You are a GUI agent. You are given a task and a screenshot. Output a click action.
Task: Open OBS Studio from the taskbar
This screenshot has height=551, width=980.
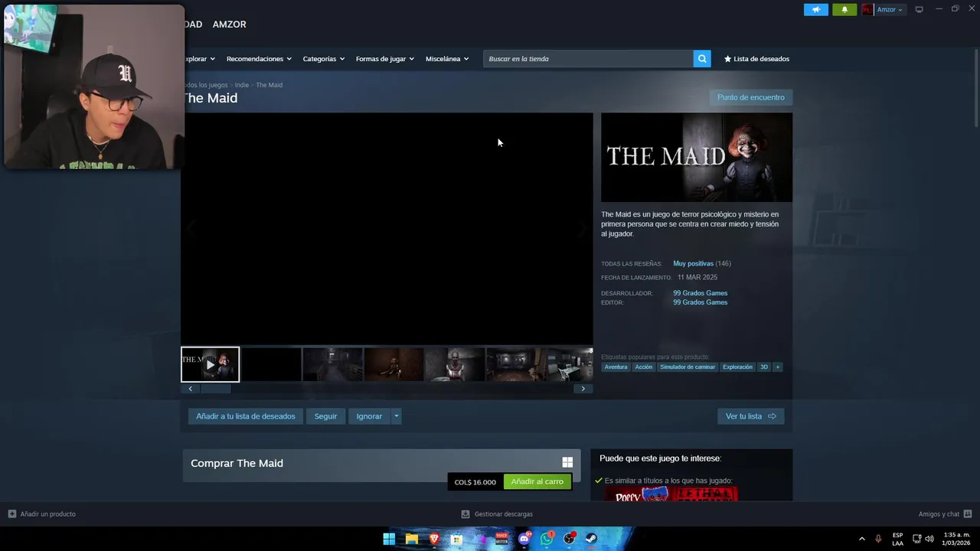(570, 539)
